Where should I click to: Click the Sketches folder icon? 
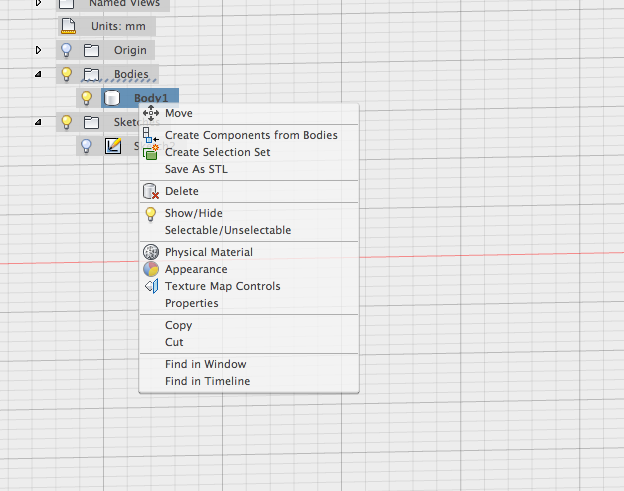pos(92,122)
